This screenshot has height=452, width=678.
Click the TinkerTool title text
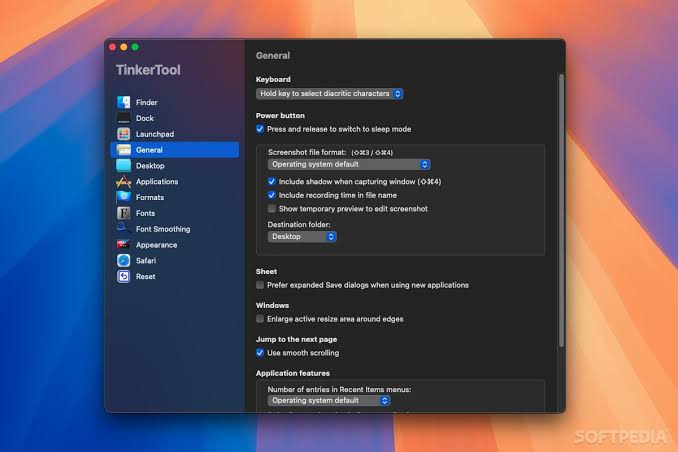click(x=148, y=70)
